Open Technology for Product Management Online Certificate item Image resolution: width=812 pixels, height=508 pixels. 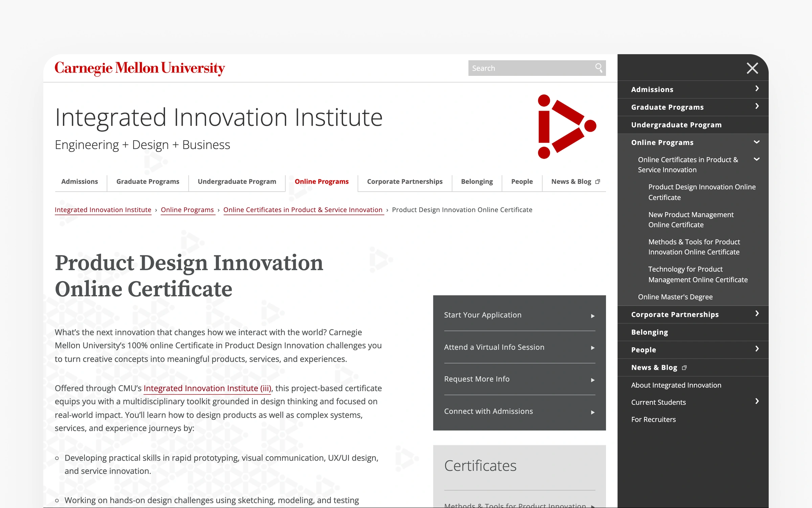(698, 274)
